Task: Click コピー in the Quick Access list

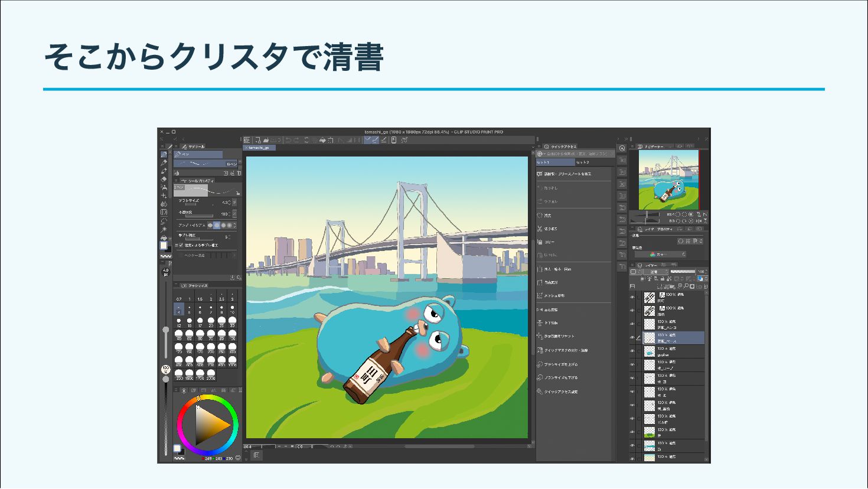Action: tap(549, 242)
